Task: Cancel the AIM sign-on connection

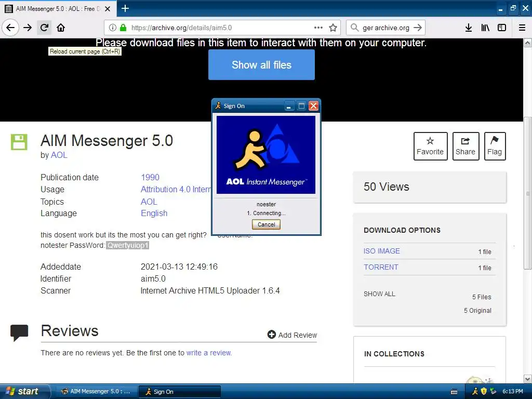Action: coord(266,224)
